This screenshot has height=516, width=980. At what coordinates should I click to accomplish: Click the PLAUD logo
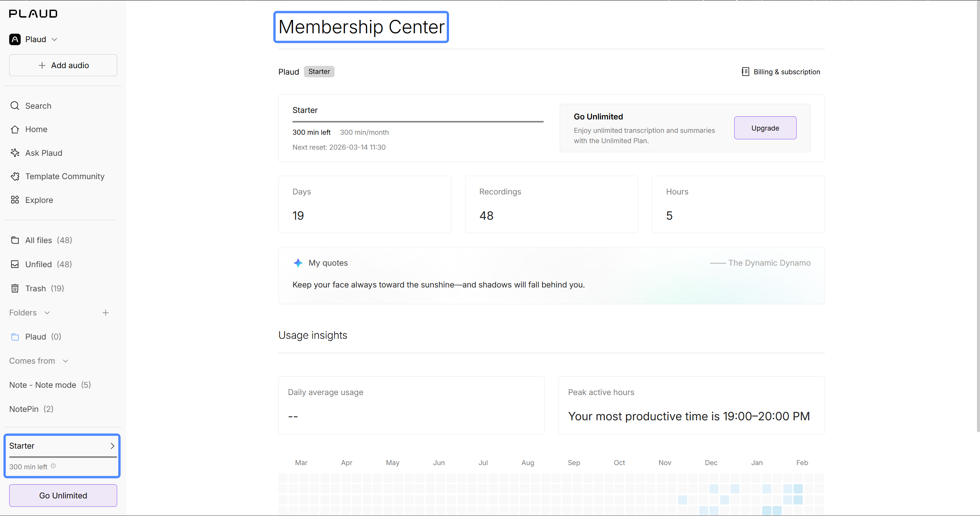33,14
